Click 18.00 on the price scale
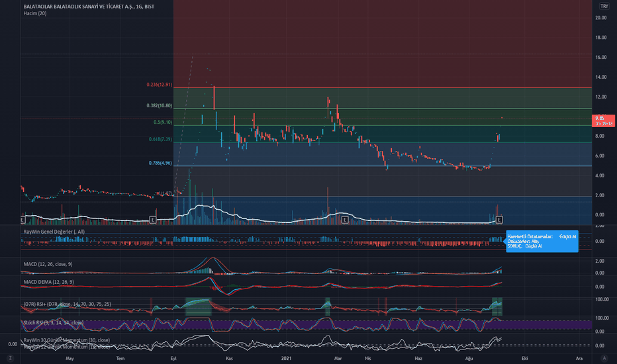This screenshot has height=364, width=617. click(x=601, y=38)
